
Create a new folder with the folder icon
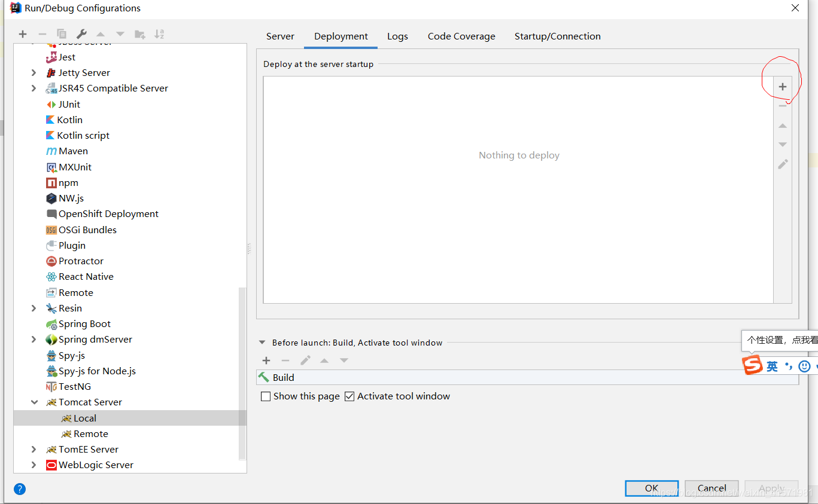[x=140, y=34]
